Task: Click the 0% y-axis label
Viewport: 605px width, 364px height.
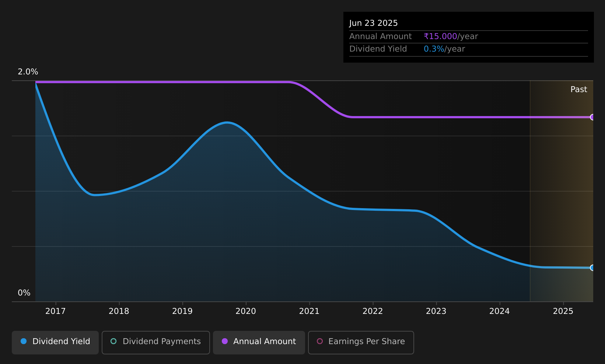Action: (24, 293)
